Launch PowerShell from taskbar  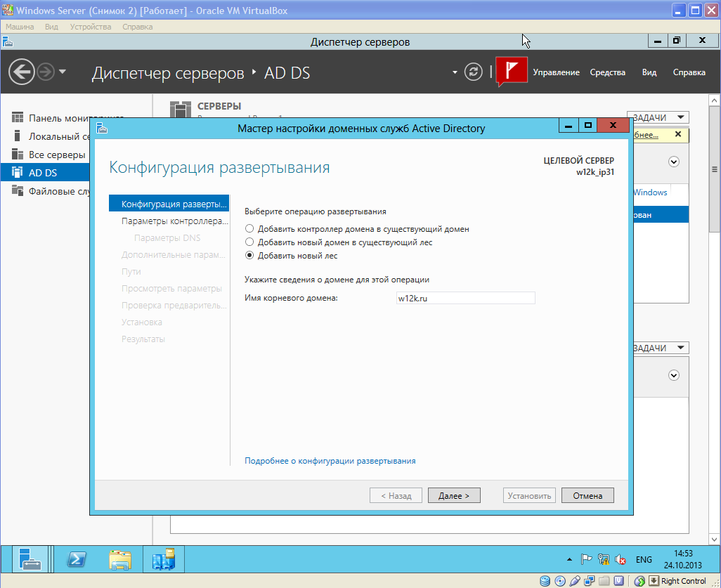(x=77, y=559)
